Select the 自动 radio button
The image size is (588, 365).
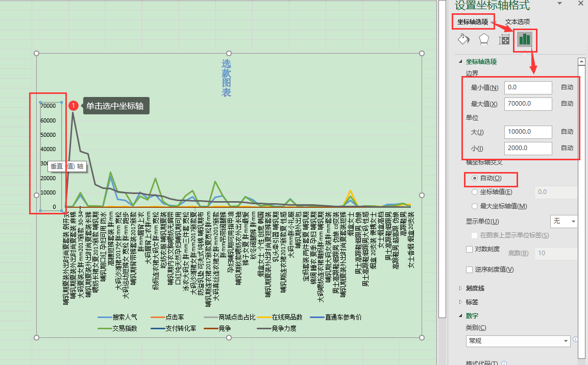(476, 178)
